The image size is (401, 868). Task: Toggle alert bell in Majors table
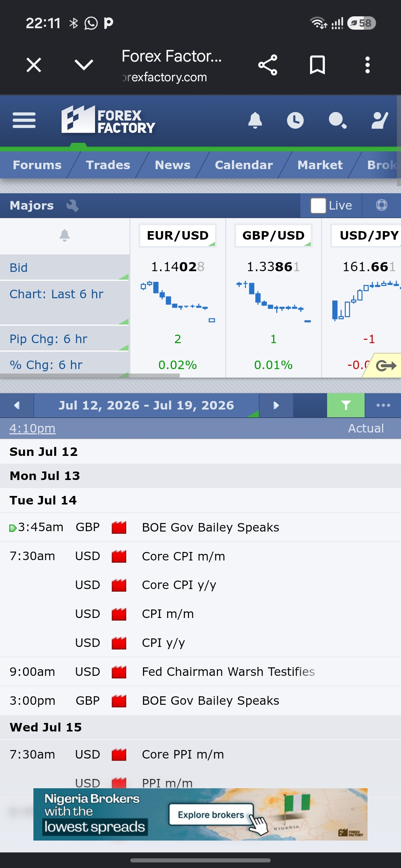65,235
